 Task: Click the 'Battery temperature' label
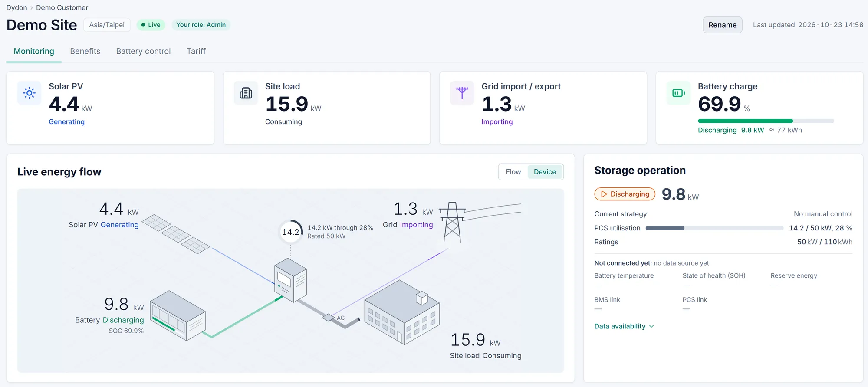tap(624, 275)
